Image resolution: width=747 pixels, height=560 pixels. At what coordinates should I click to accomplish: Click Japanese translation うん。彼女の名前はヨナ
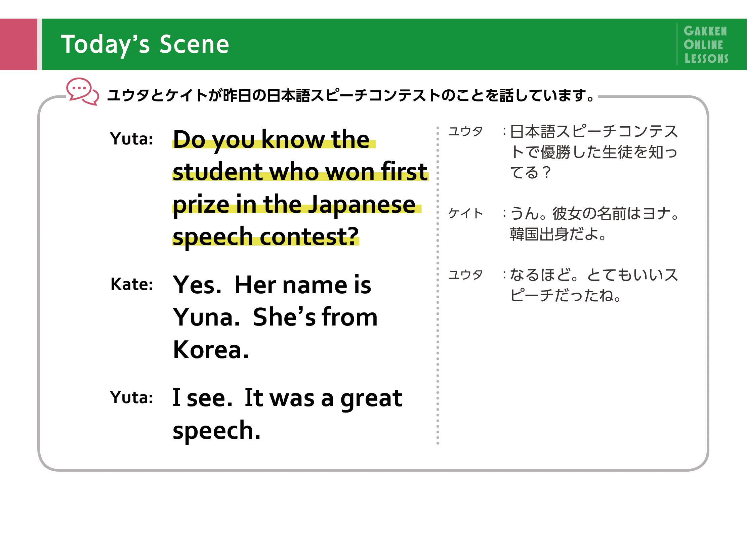click(x=594, y=224)
